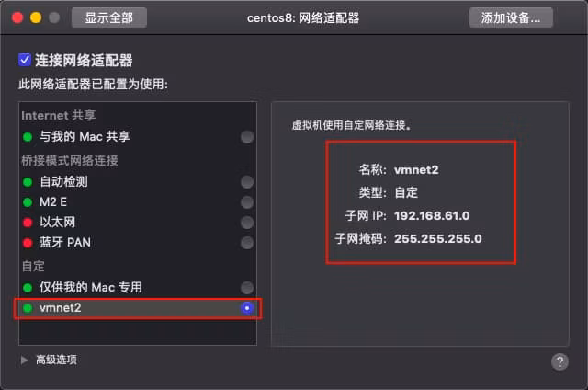This screenshot has height=390, width=588.
Task: Click green dot beside 与我的 Mac 共享
Action: tap(28, 137)
